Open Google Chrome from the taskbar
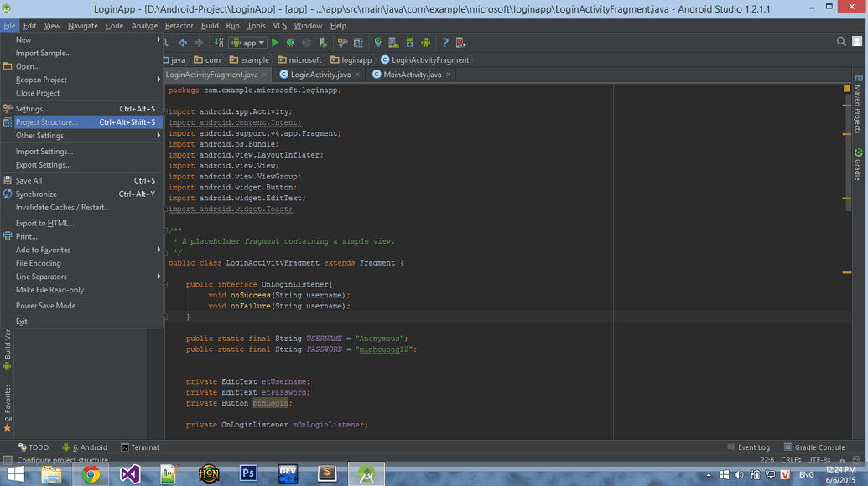The height and width of the screenshot is (486, 868). point(91,473)
